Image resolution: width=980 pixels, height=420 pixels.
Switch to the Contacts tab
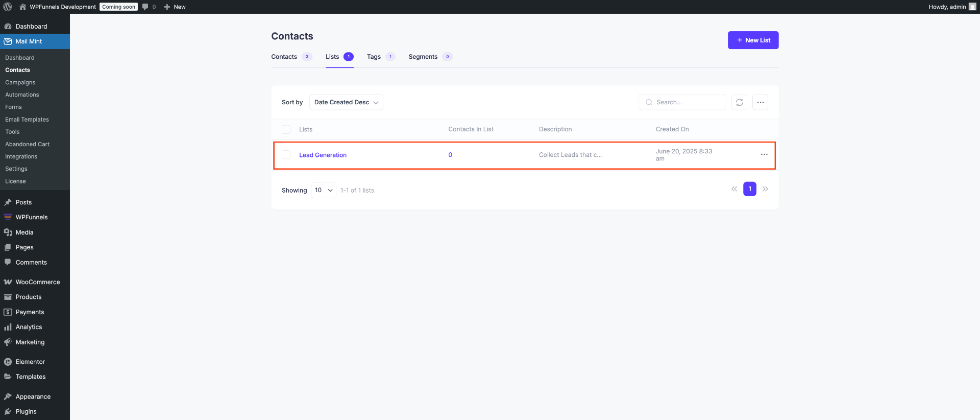pos(291,57)
